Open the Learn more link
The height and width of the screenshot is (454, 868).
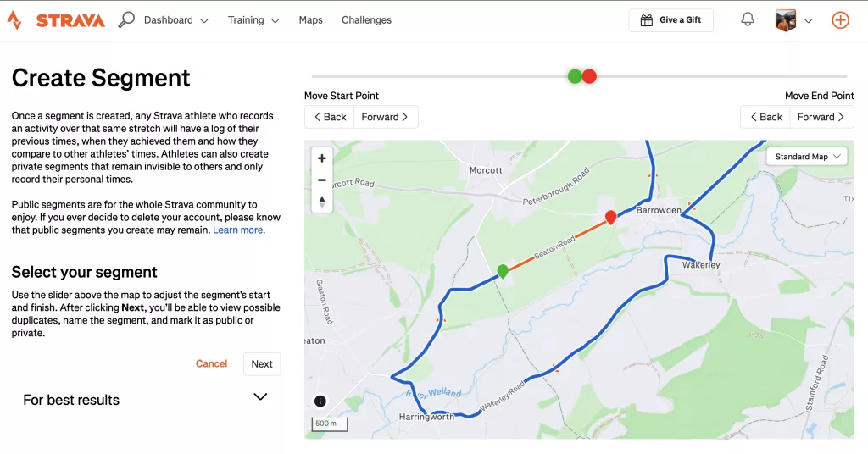tap(239, 230)
